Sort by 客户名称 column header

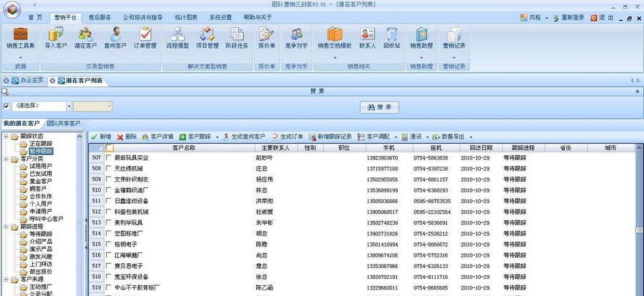coord(184,148)
